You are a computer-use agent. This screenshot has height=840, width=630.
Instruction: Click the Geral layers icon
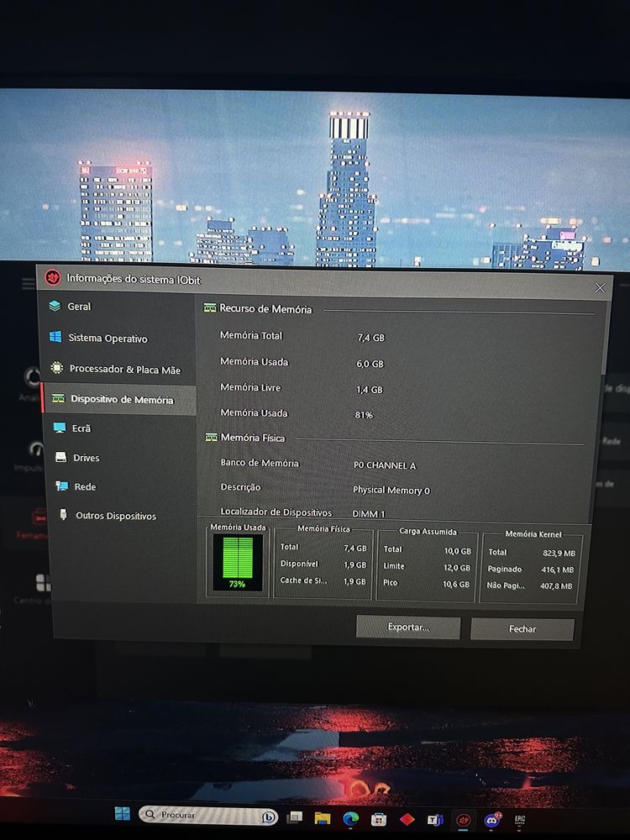pyautogui.click(x=55, y=306)
